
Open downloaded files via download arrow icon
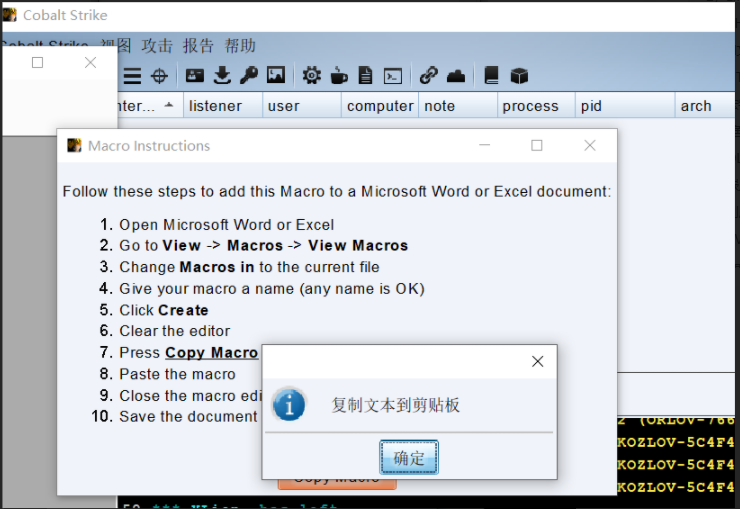click(222, 75)
